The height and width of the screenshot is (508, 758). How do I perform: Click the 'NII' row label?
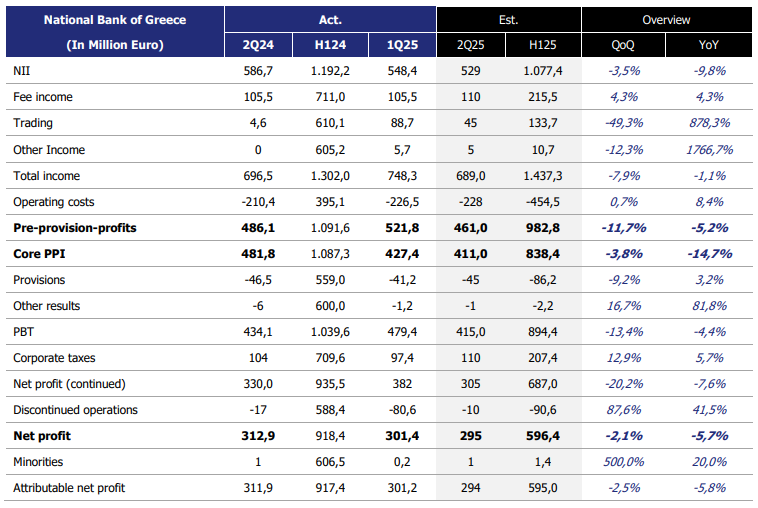click(22, 71)
